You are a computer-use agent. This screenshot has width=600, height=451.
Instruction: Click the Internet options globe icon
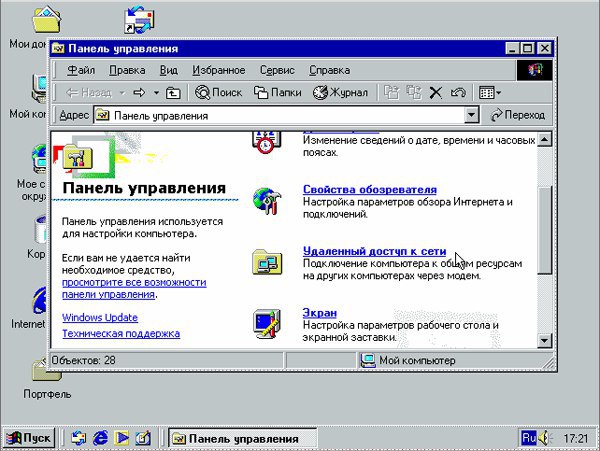coord(267,201)
